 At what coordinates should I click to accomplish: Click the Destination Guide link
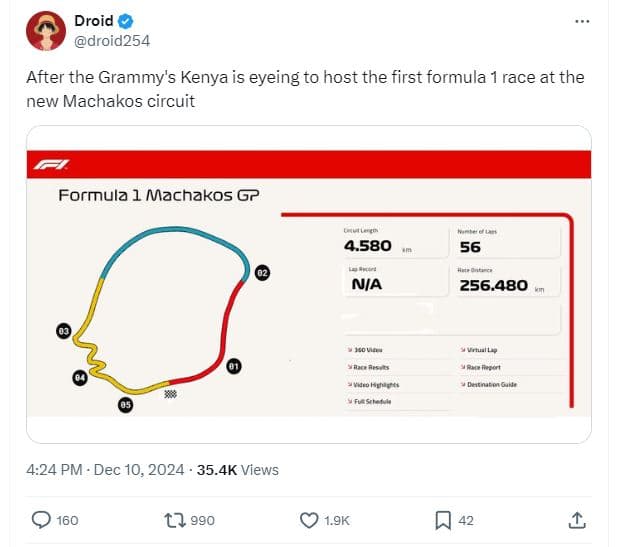(x=491, y=384)
